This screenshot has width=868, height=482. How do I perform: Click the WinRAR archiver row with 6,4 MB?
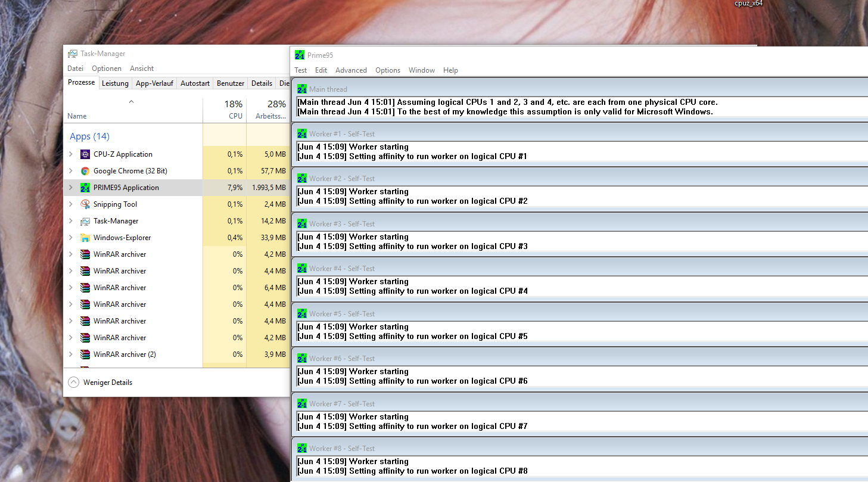(176, 288)
